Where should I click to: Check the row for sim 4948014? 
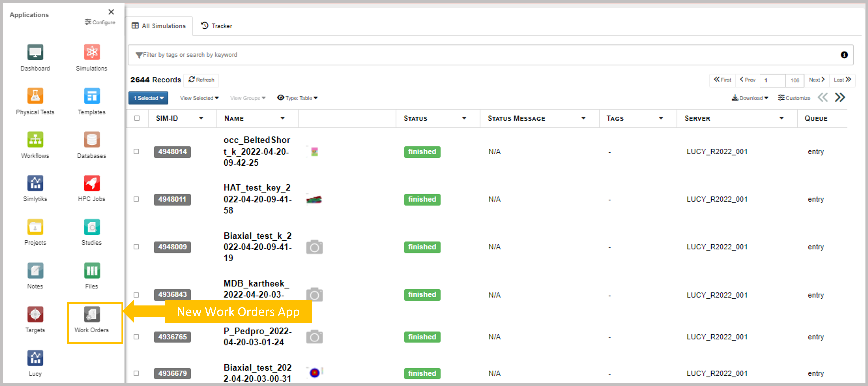[136, 151]
